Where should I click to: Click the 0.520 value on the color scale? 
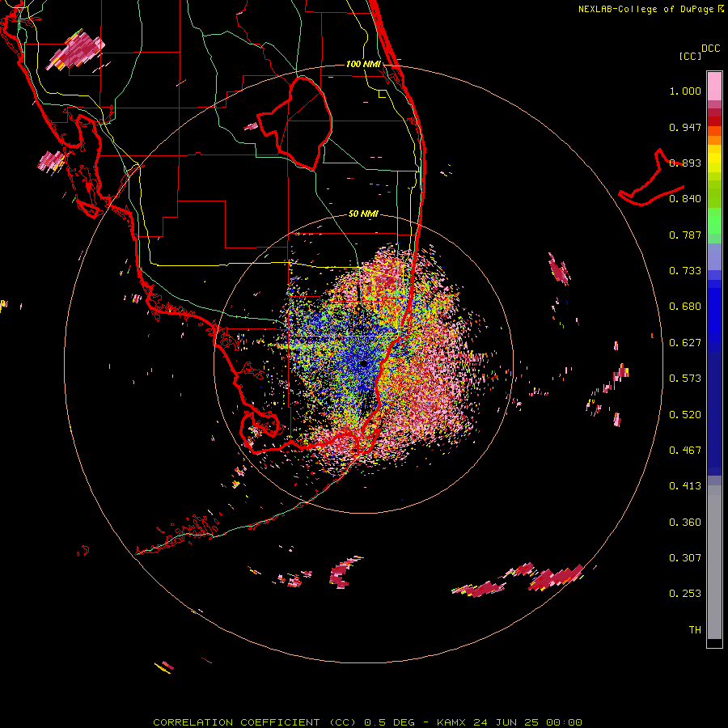(x=685, y=415)
